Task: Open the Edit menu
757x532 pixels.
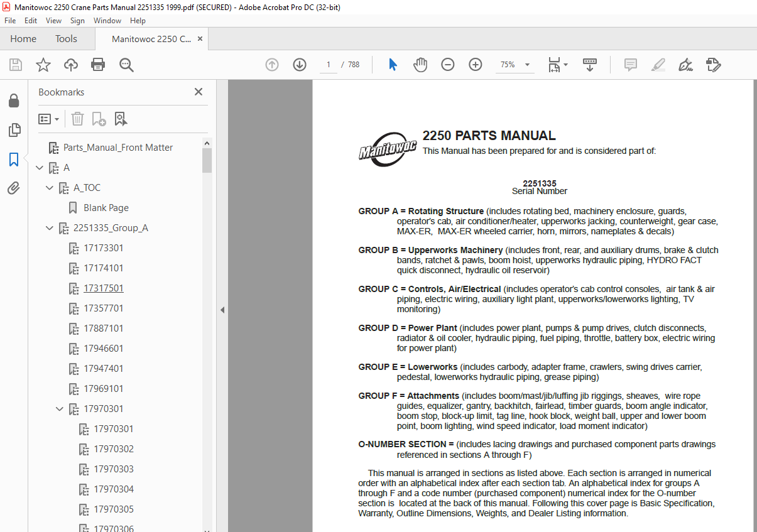Action: [x=31, y=21]
